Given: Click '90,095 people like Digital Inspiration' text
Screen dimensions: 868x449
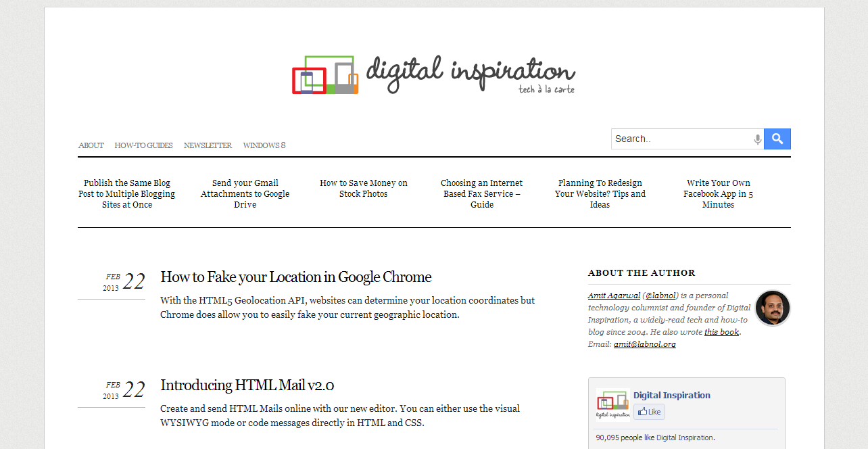Looking at the screenshot, I should (x=655, y=438).
